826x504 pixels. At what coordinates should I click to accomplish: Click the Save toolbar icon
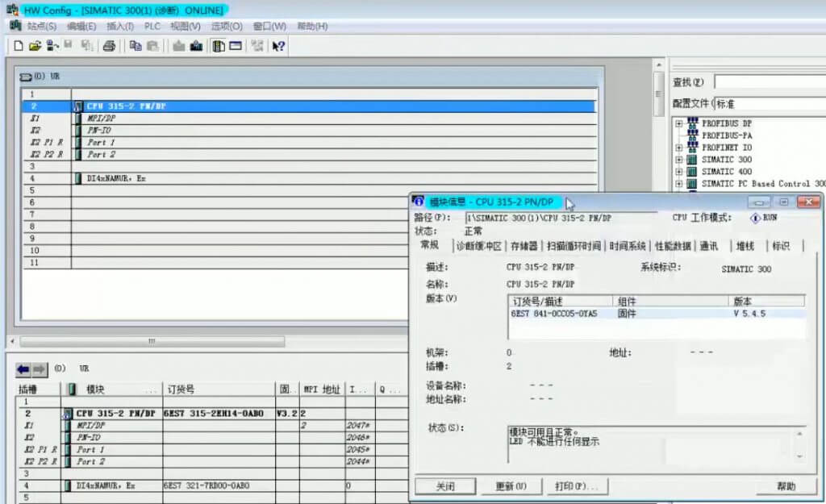coord(69,46)
